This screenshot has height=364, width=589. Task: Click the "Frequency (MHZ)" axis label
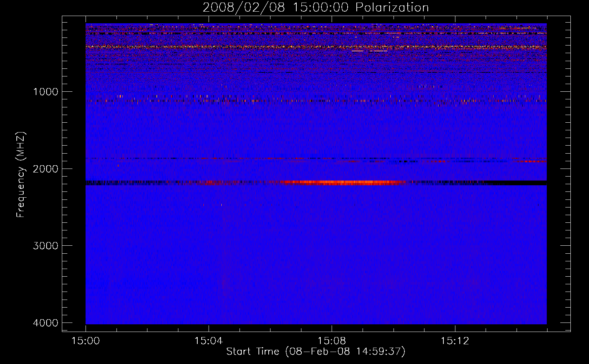tap(21, 175)
